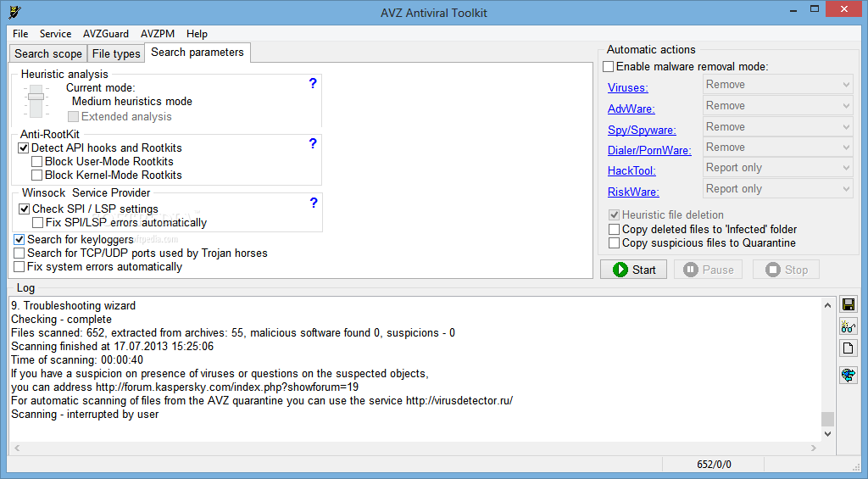This screenshot has width=868, height=479.
Task: Click the log line 'Scanning - interrupted by user'
Action: click(85, 415)
